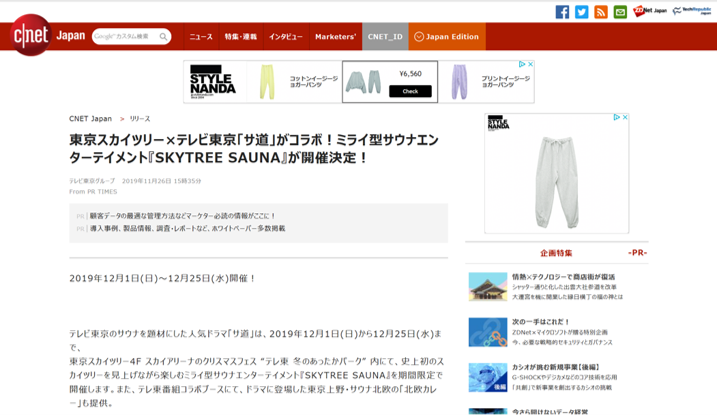This screenshot has width=717, height=415.
Task: Click the Style Nanda logo in banner
Action: [213, 82]
